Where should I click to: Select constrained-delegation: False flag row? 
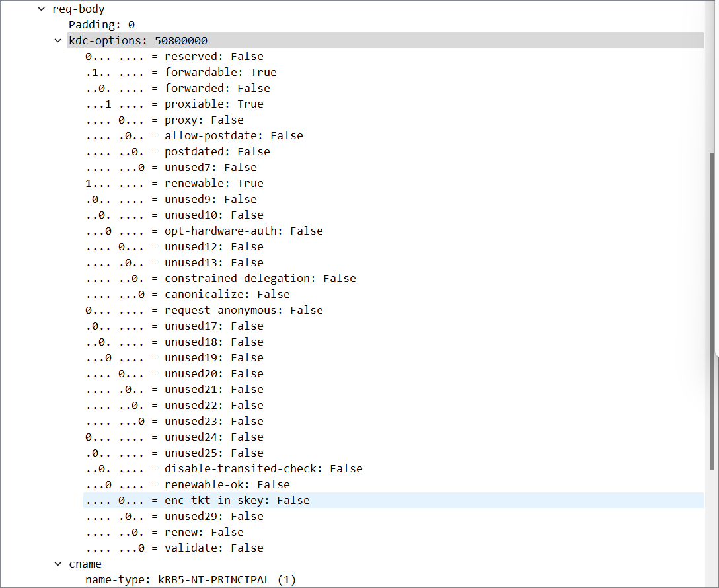pyautogui.click(x=220, y=279)
